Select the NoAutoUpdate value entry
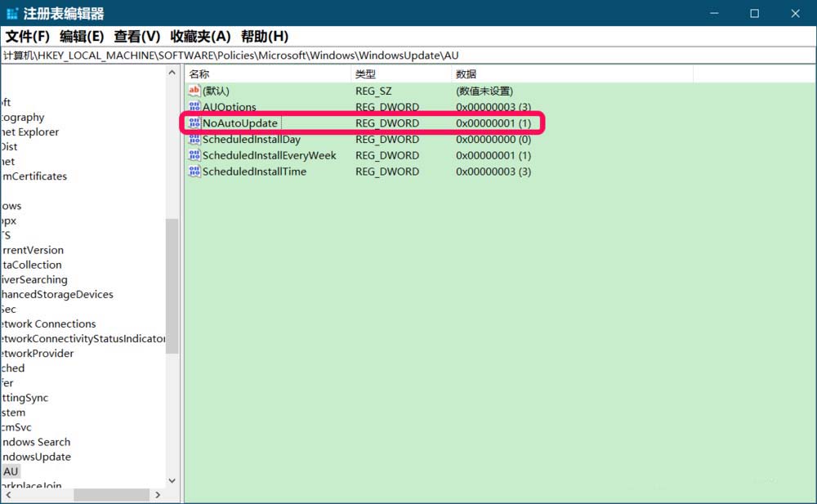 point(239,123)
